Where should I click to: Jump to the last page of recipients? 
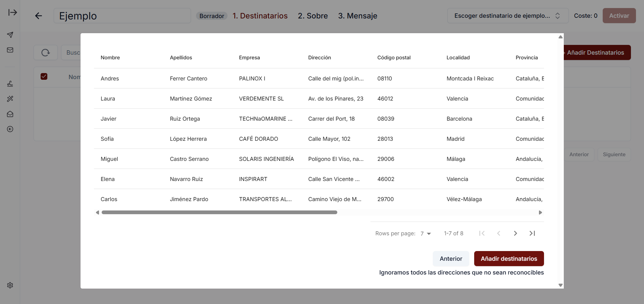(532, 233)
